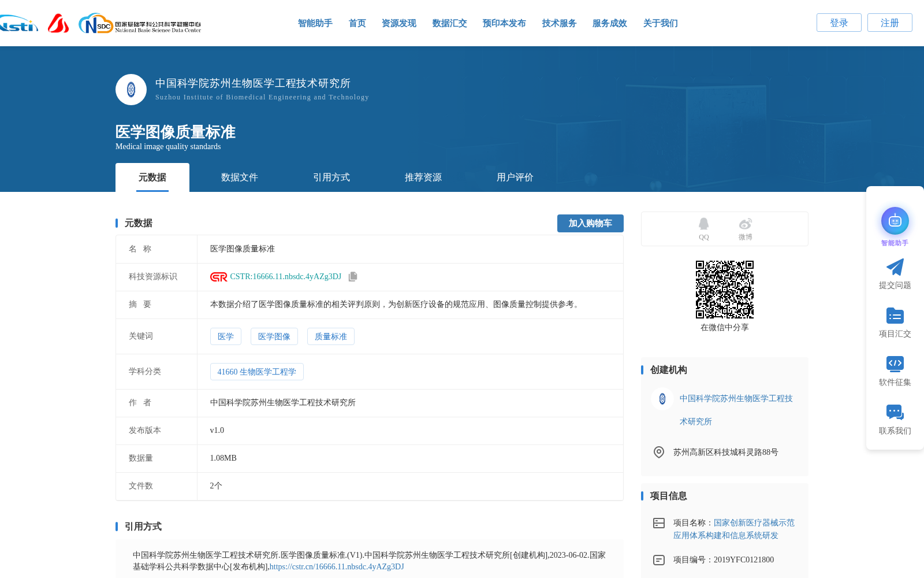Click the version value v1.0

(217, 431)
